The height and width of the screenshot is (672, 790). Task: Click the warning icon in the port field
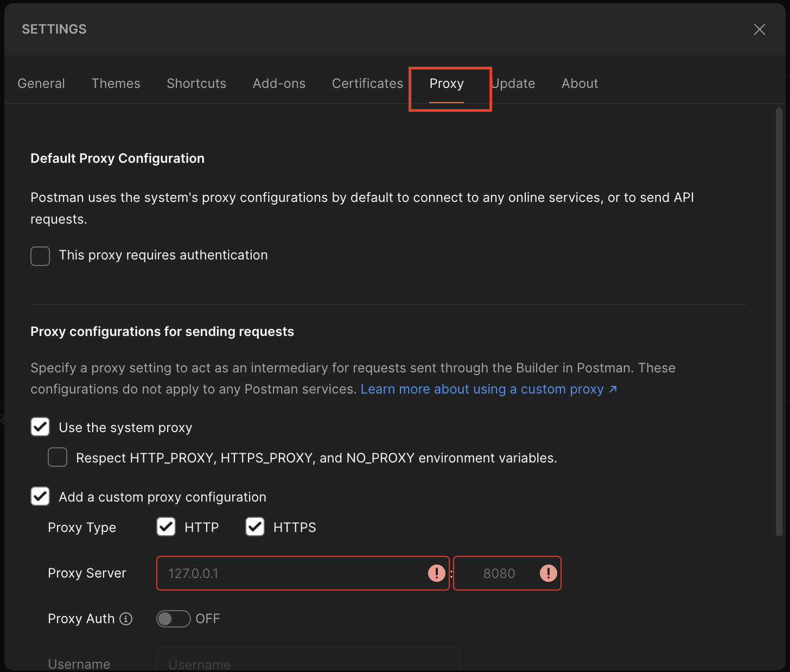click(x=547, y=573)
